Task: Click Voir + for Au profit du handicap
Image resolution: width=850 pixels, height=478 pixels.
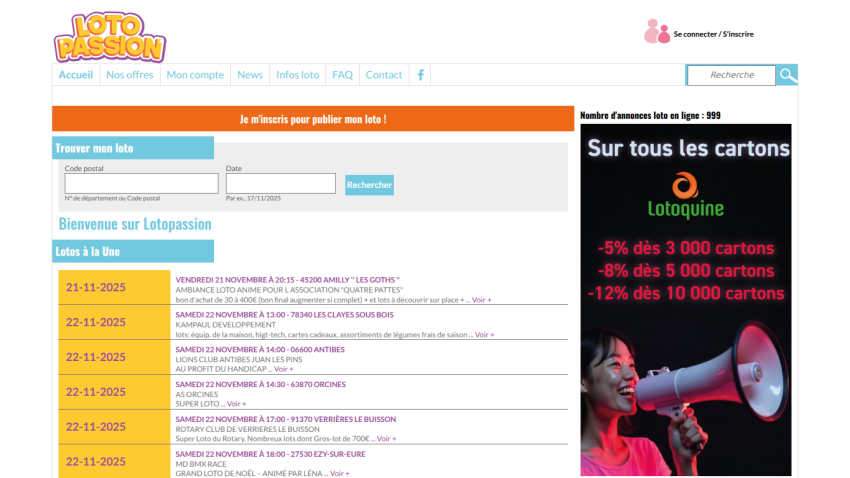Action: coord(284,369)
